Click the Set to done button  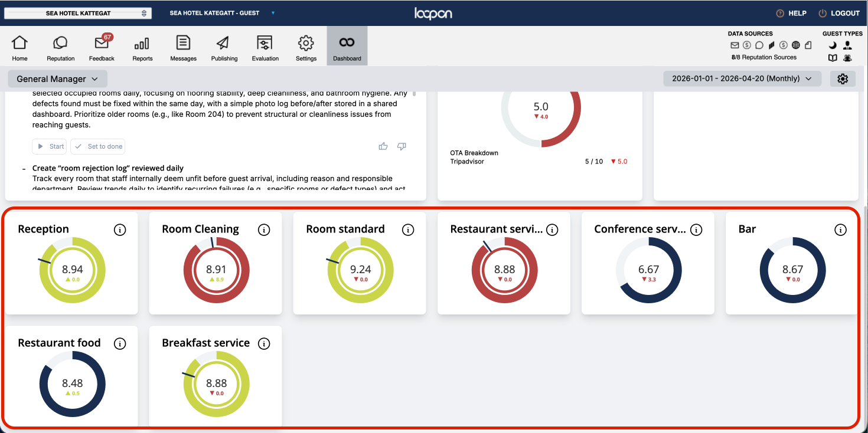click(97, 146)
